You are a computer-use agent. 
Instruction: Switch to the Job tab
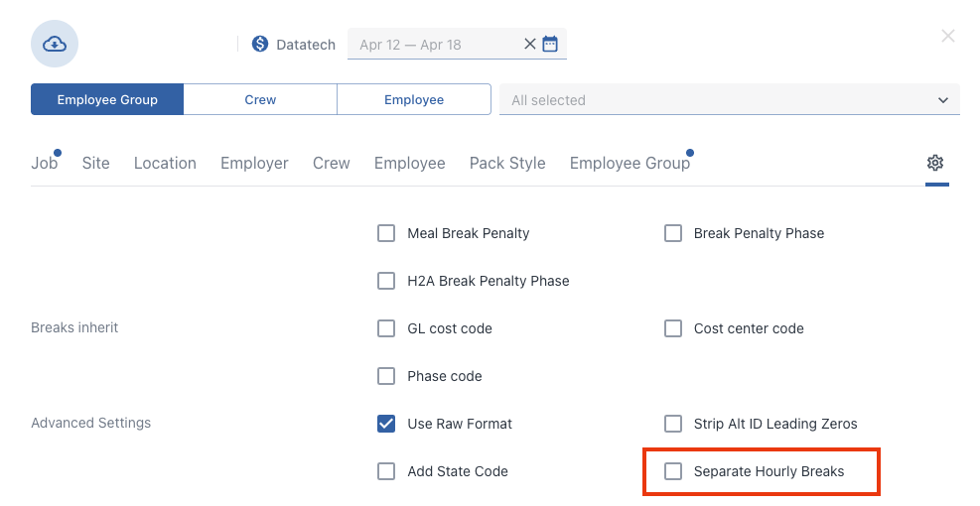45,163
